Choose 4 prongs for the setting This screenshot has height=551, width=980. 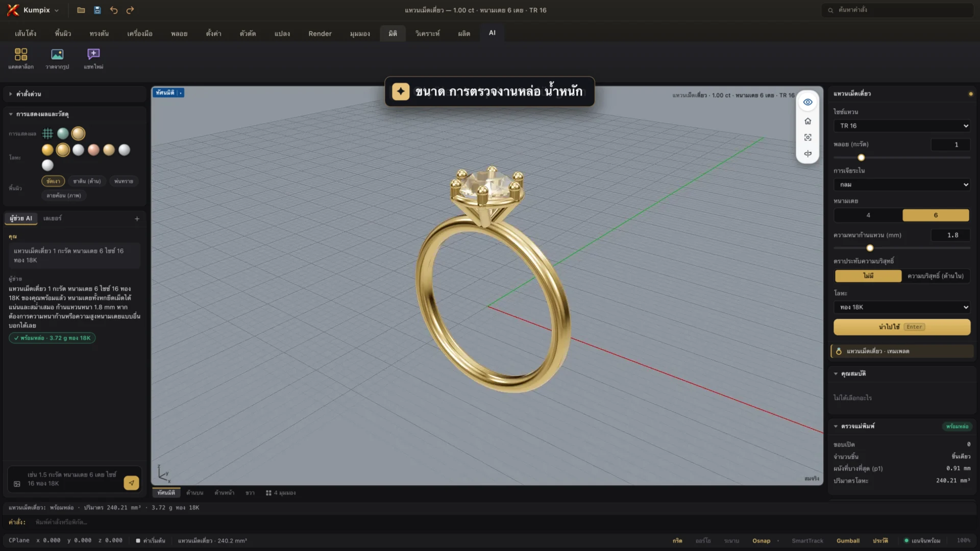[868, 215]
